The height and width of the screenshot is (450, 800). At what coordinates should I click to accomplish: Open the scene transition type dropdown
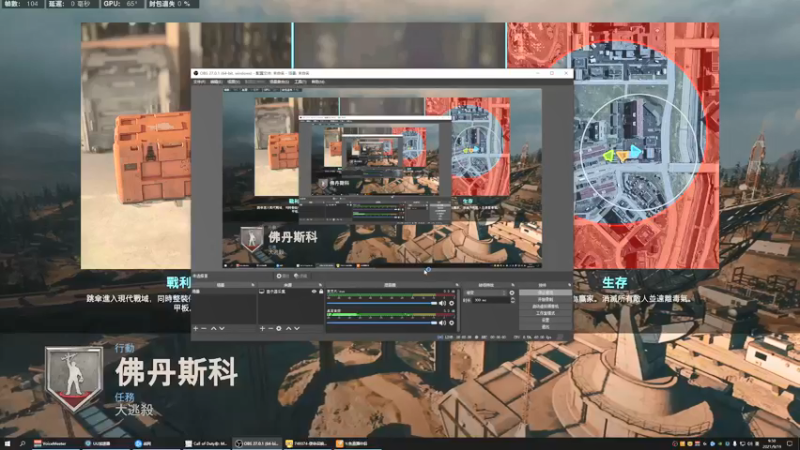485,293
